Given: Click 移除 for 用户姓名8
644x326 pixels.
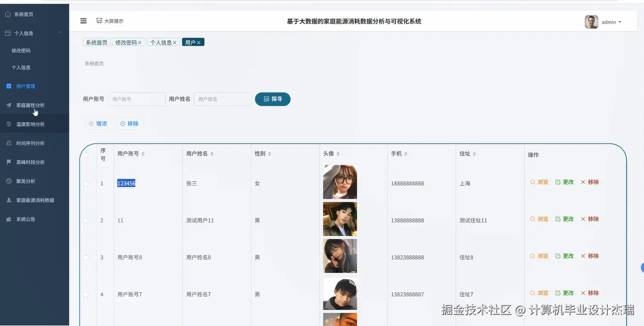Looking at the screenshot, I should (590, 256).
